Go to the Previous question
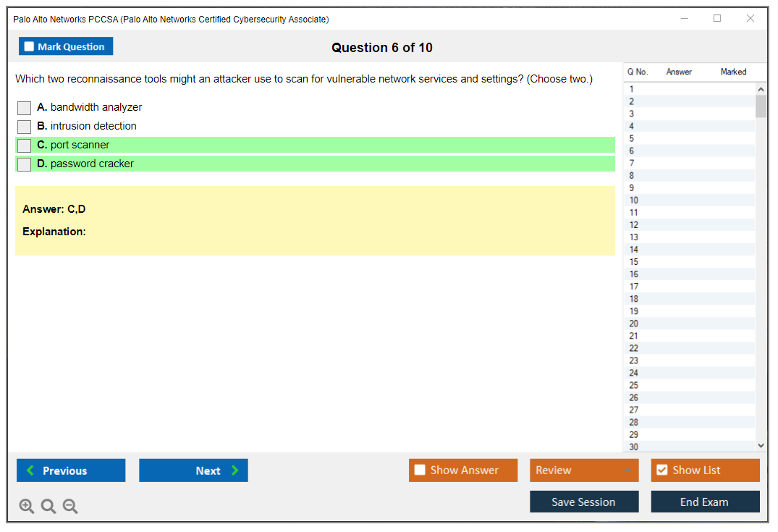 click(71, 470)
